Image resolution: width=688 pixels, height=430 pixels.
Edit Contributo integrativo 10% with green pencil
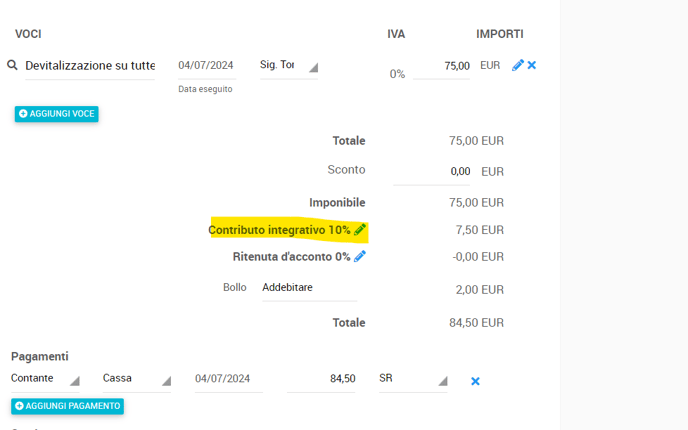tap(360, 230)
